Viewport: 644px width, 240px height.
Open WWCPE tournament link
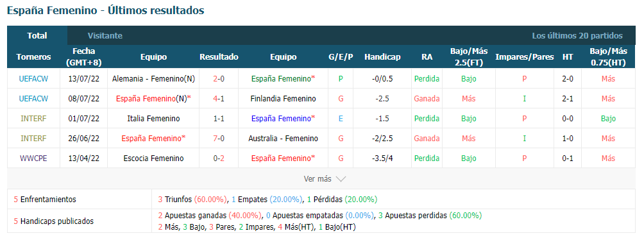33,159
